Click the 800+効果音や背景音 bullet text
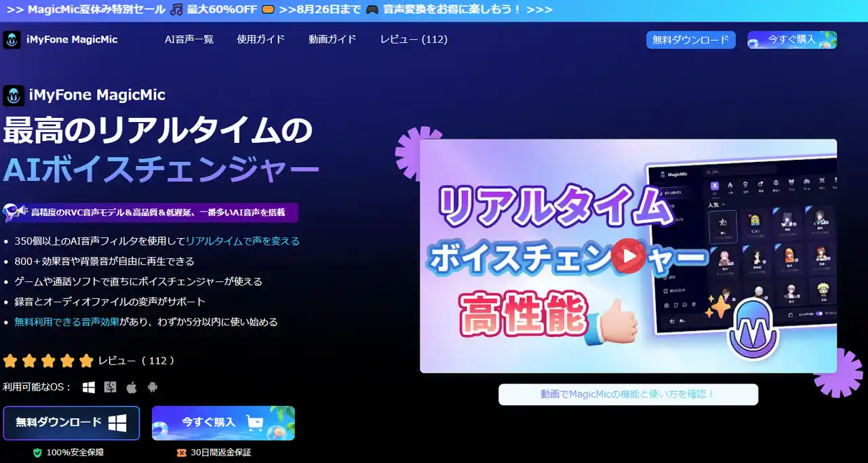Image resolution: width=868 pixels, height=463 pixels. pos(104,261)
